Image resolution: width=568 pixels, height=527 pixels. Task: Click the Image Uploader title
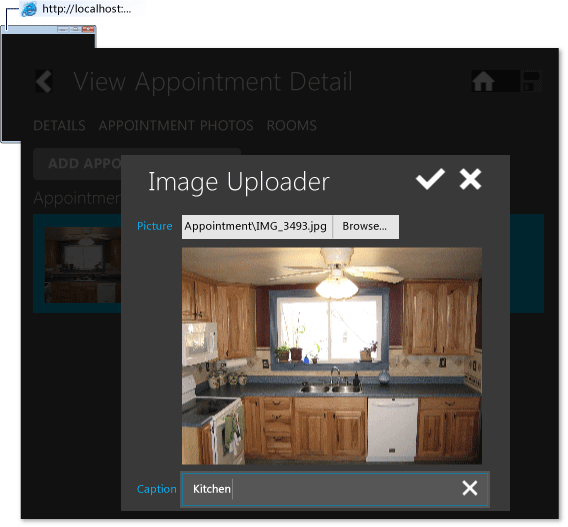(239, 182)
